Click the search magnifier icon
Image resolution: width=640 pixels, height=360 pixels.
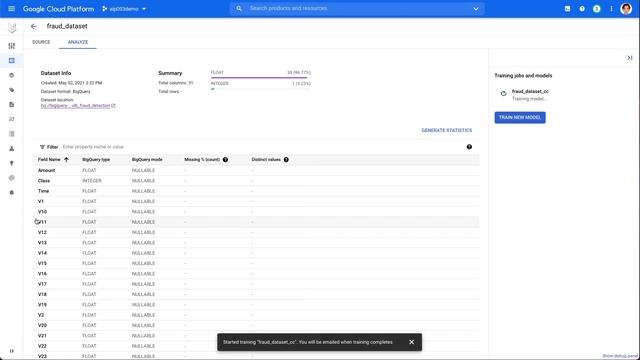[x=239, y=9]
